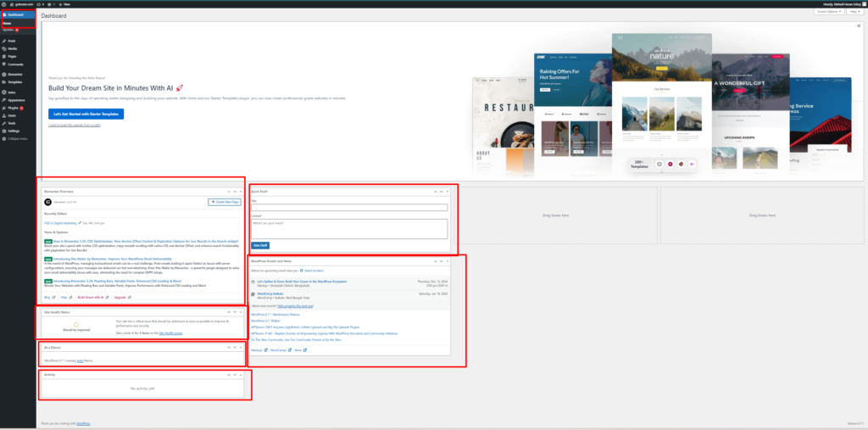Image resolution: width=868 pixels, height=430 pixels.
Task: Toggle the Quick Draft panel collapse arrow
Action: (x=448, y=192)
